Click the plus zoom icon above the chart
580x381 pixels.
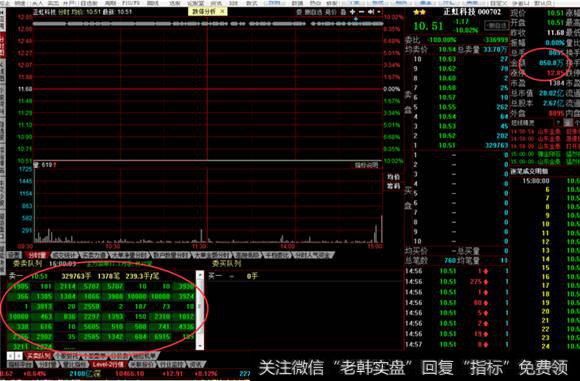[x=353, y=12]
